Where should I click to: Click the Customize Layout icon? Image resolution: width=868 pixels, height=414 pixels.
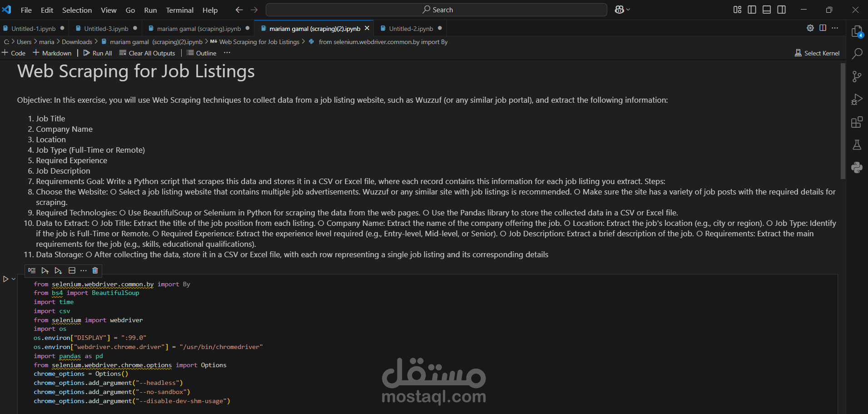(737, 10)
